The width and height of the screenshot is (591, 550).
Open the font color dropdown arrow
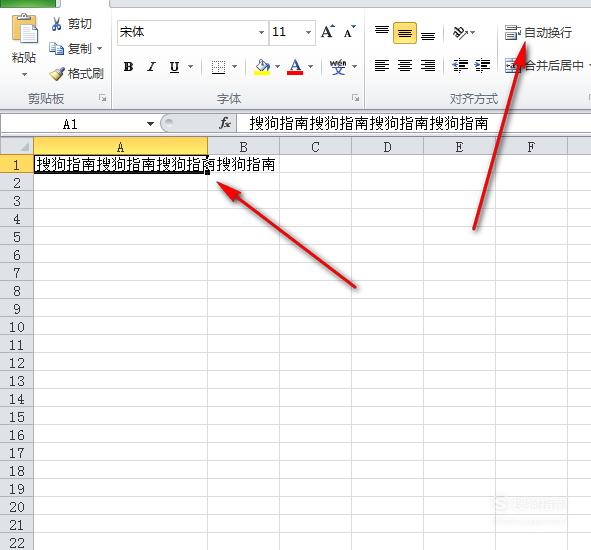[x=311, y=67]
